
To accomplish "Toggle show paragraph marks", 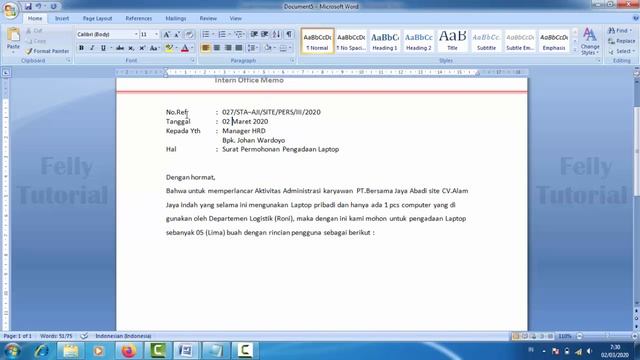I will click(x=289, y=35).
